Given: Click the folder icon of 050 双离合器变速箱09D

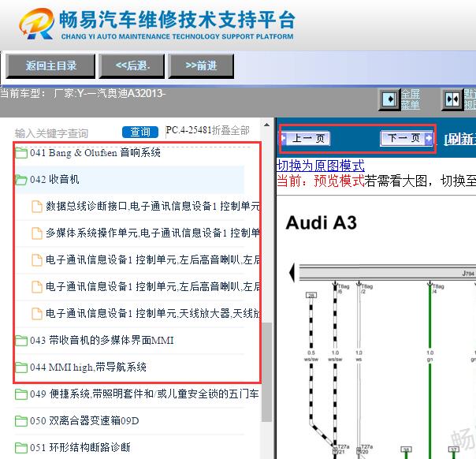Looking at the screenshot, I should [21, 420].
